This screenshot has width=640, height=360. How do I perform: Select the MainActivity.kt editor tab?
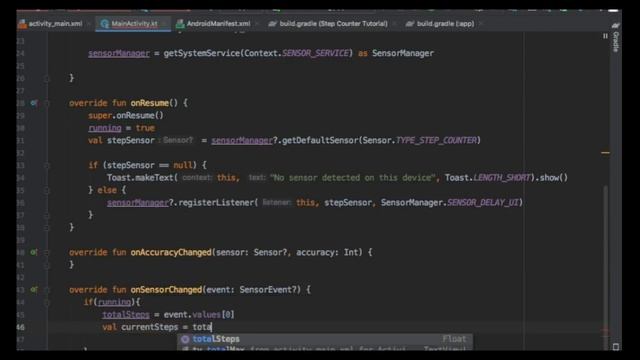click(134, 24)
